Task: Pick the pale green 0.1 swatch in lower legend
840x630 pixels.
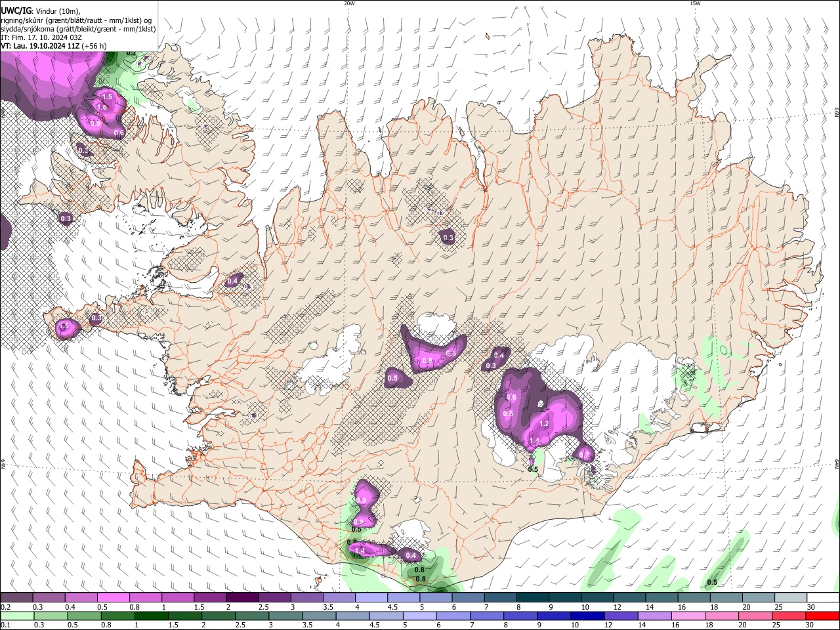Action: [18, 616]
